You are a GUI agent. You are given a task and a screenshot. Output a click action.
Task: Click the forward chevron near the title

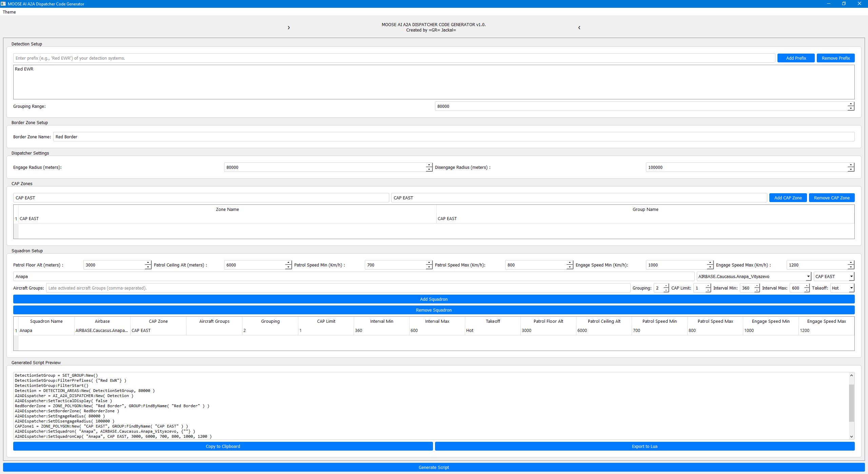pos(289,27)
